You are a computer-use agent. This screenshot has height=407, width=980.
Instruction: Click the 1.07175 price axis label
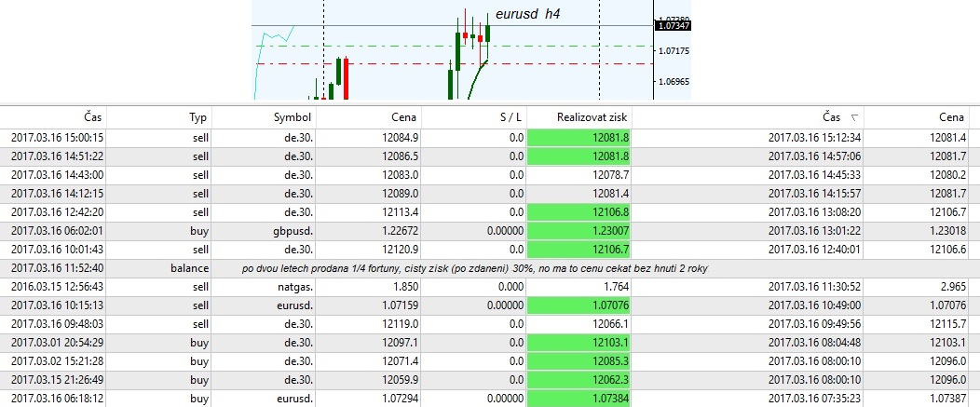674,50
